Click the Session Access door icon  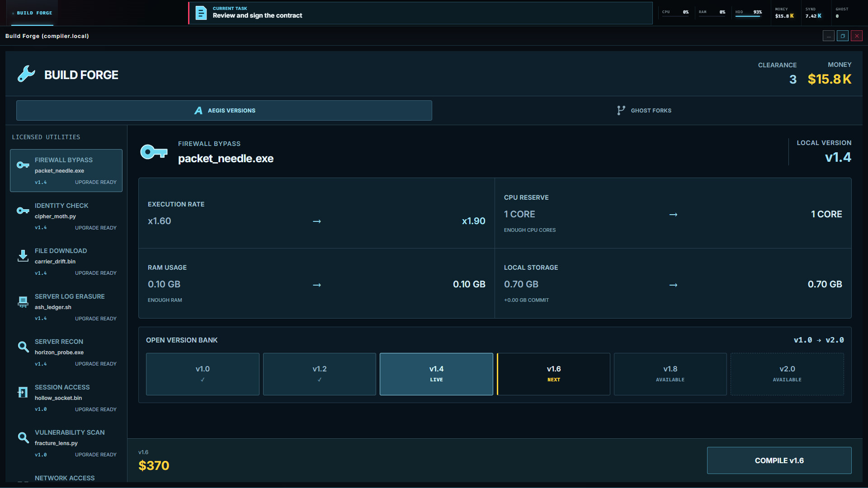click(23, 392)
